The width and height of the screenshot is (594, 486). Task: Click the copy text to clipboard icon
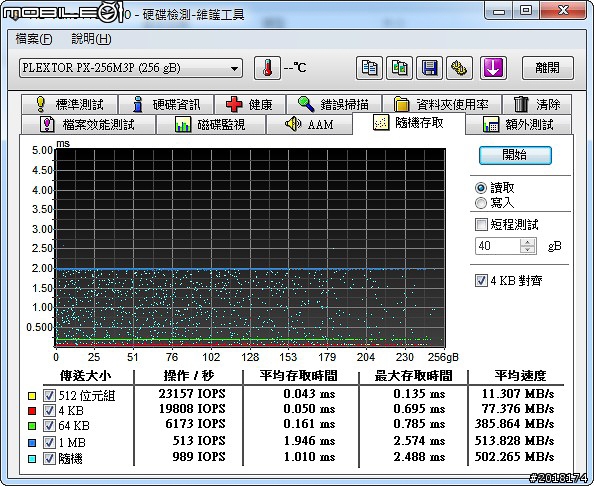369,68
